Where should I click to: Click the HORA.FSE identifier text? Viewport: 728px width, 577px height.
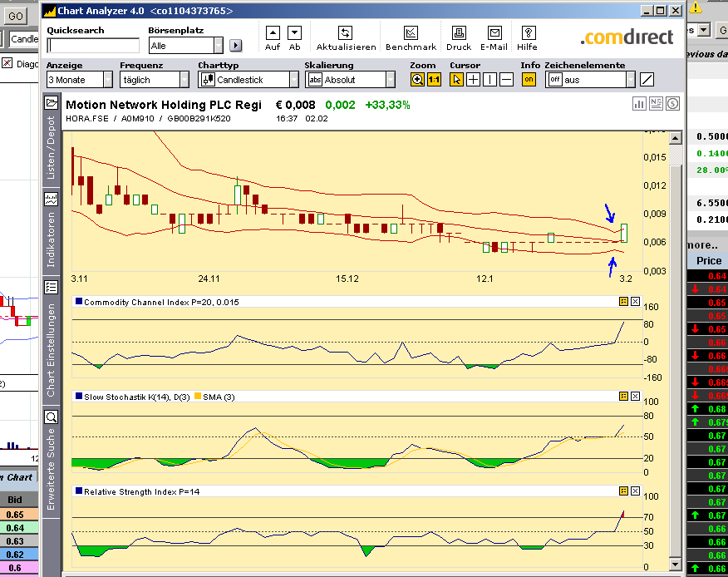[86, 118]
